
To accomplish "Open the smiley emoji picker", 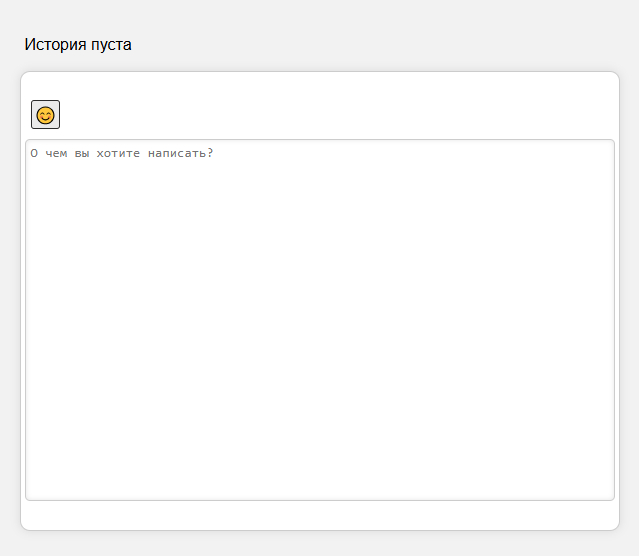I will [45, 115].
